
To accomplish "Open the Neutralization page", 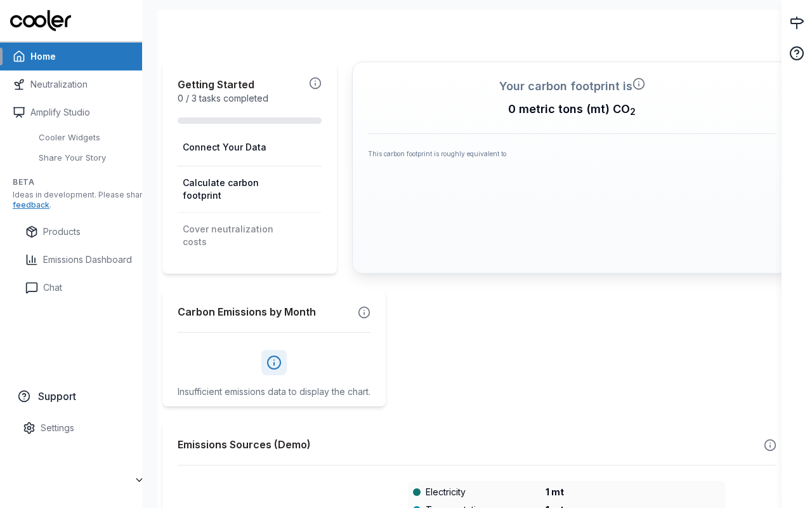I will tap(59, 84).
